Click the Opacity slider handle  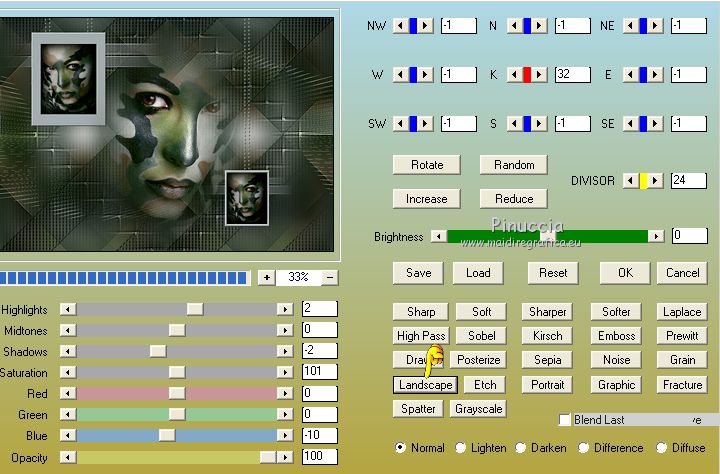268,457
